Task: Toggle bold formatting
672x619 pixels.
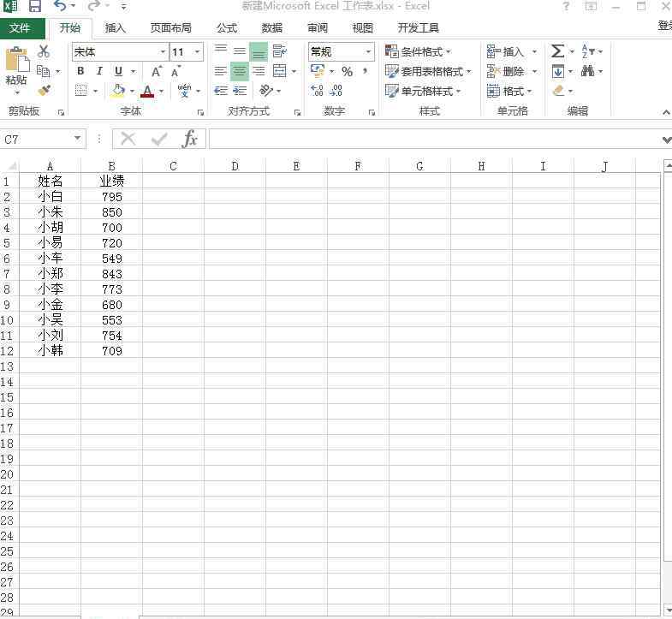Action: [x=80, y=71]
